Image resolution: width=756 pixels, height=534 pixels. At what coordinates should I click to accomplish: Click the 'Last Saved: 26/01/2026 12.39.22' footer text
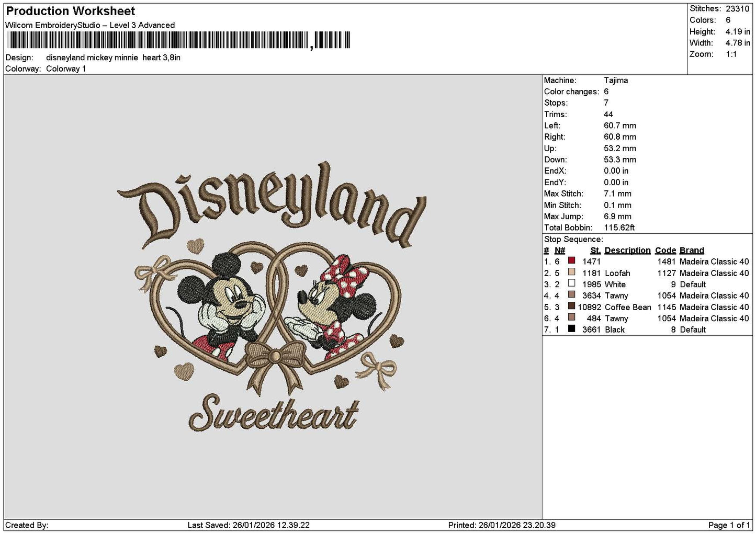249,525
